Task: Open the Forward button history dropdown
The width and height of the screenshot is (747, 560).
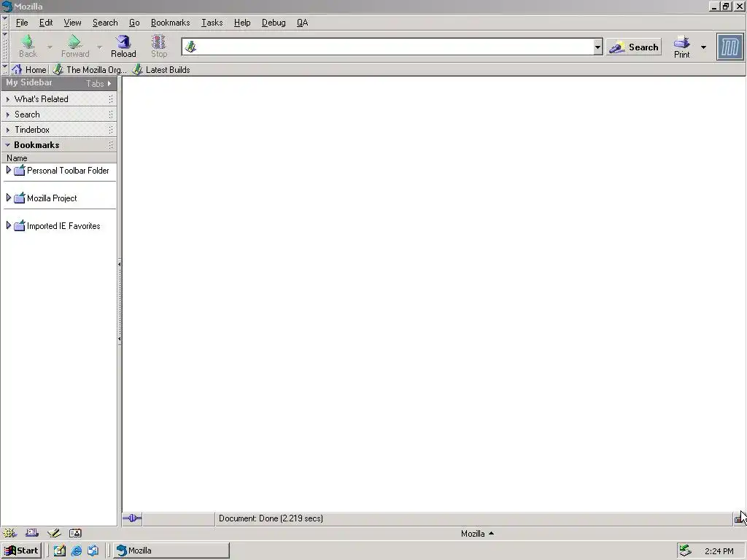Action: coord(99,47)
